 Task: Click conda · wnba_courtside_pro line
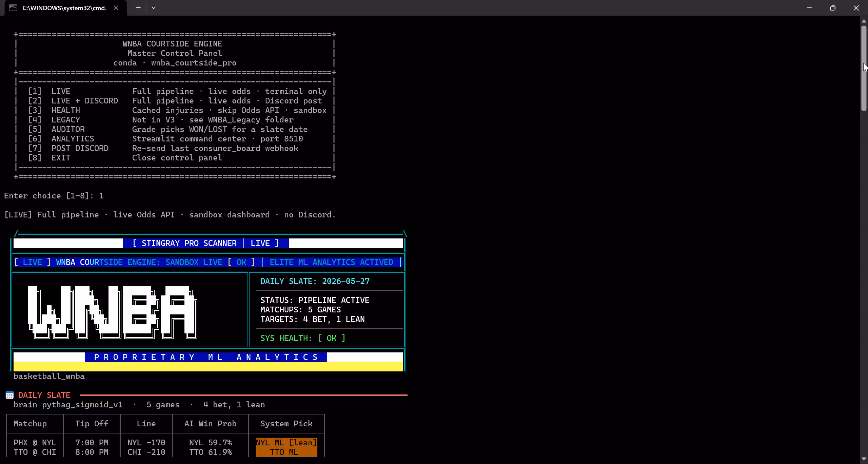point(175,63)
